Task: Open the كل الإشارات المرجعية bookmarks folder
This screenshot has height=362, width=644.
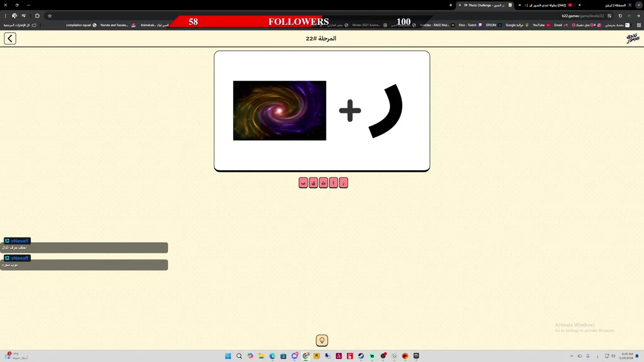Action: coord(20,25)
